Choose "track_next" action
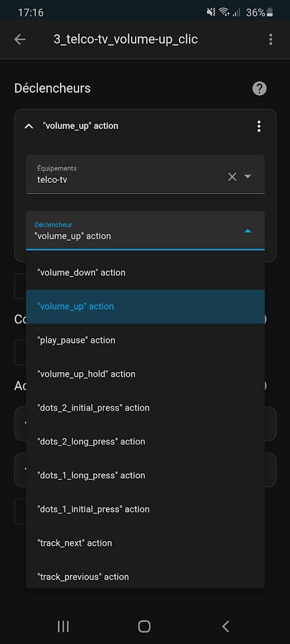The image size is (290, 644). coord(146,543)
